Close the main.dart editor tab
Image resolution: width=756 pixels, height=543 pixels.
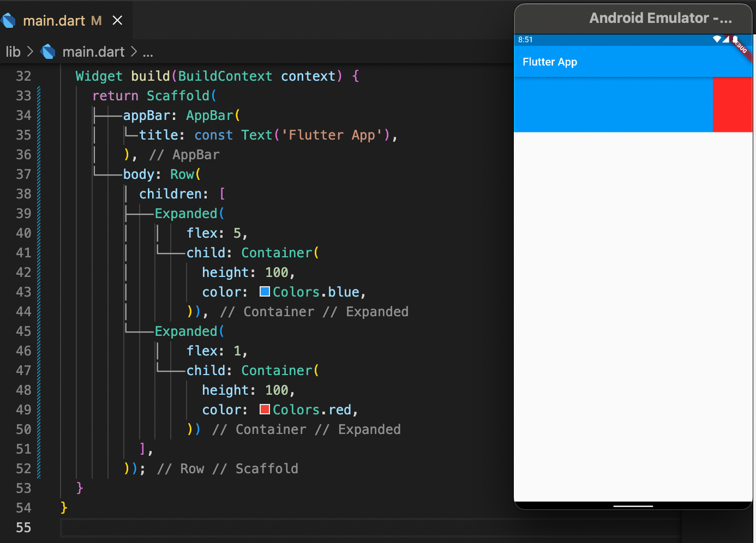(x=117, y=21)
